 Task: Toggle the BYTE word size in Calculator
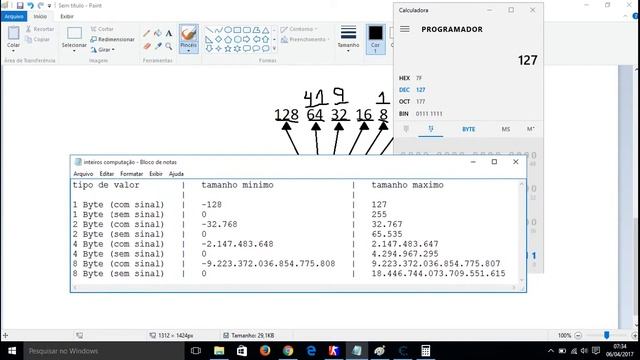click(x=468, y=129)
